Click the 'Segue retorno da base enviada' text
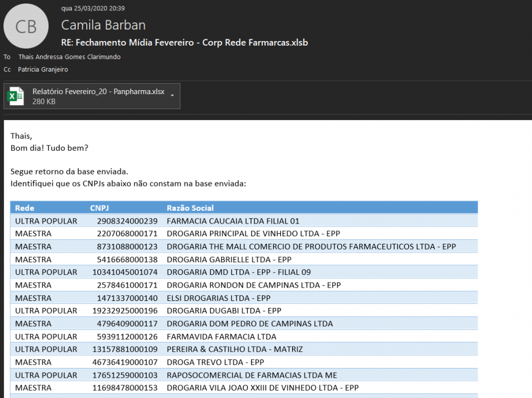Viewport: 532px width, 398px height. 69,172
